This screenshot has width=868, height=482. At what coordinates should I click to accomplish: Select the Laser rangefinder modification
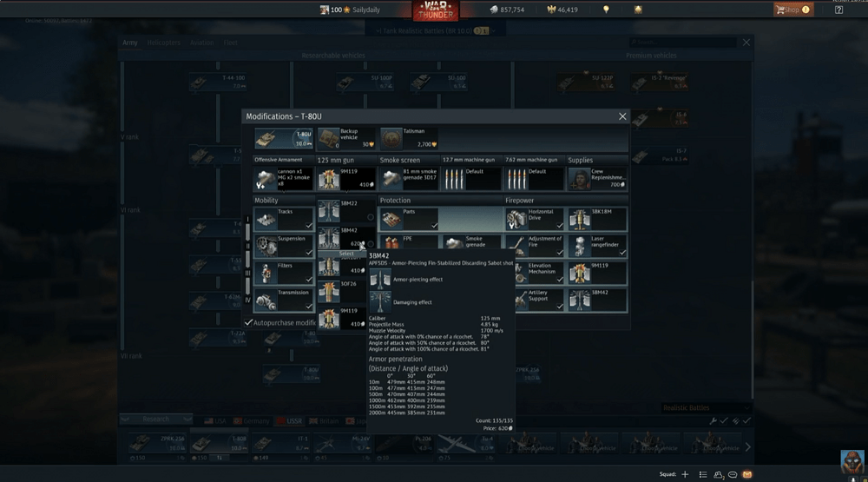pos(597,246)
